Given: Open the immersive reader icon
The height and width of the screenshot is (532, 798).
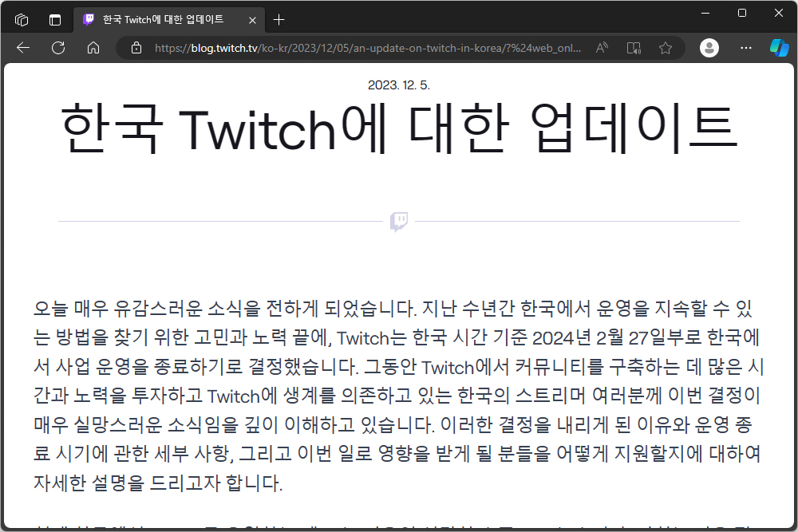Looking at the screenshot, I should click(x=634, y=48).
